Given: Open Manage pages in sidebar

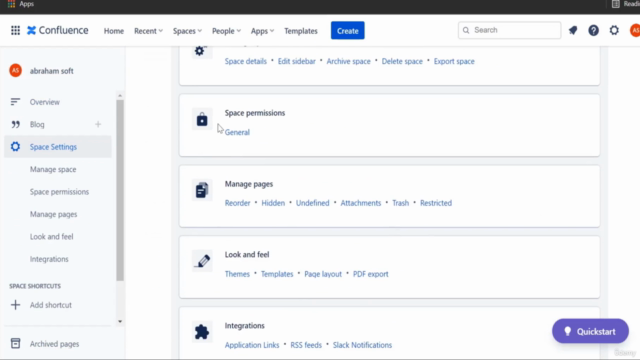Looking at the screenshot, I should (53, 214).
